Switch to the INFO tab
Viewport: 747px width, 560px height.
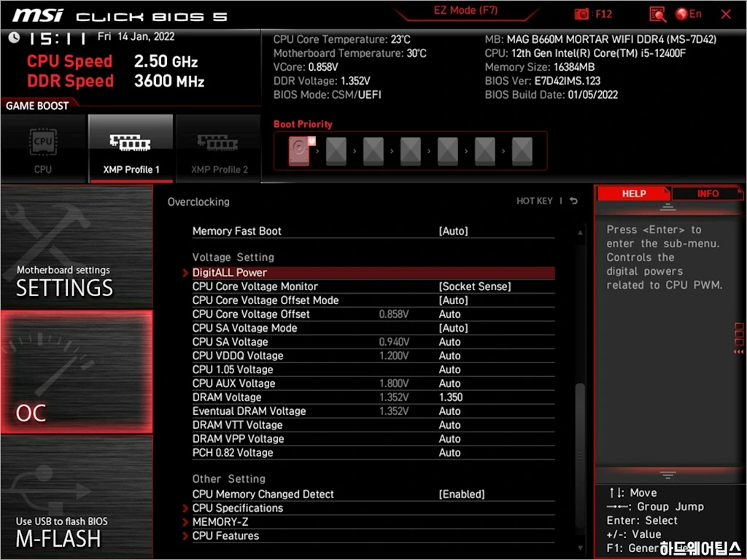(x=708, y=193)
